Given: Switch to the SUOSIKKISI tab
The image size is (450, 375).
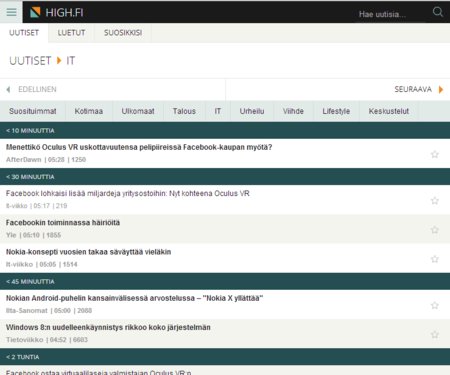Looking at the screenshot, I should tap(123, 33).
